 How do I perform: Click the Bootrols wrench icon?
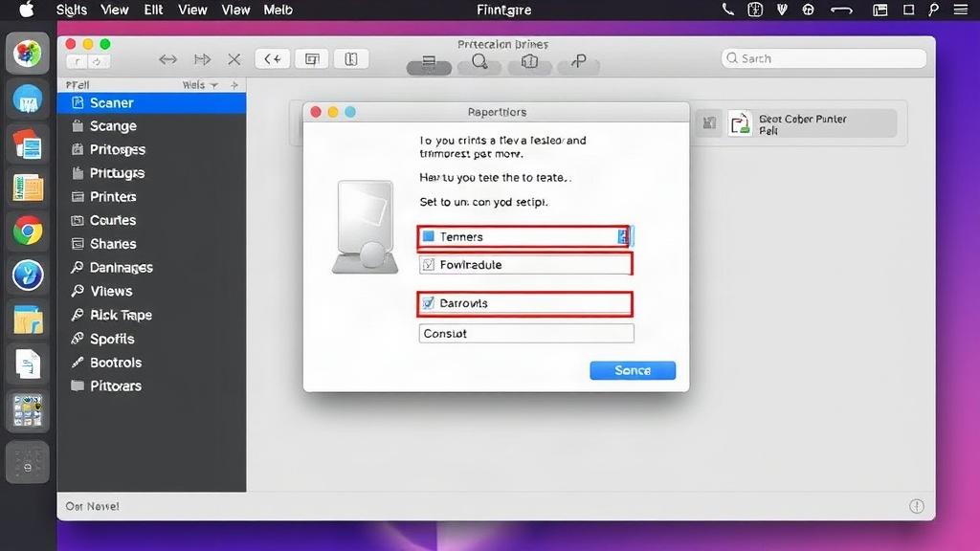(x=78, y=363)
